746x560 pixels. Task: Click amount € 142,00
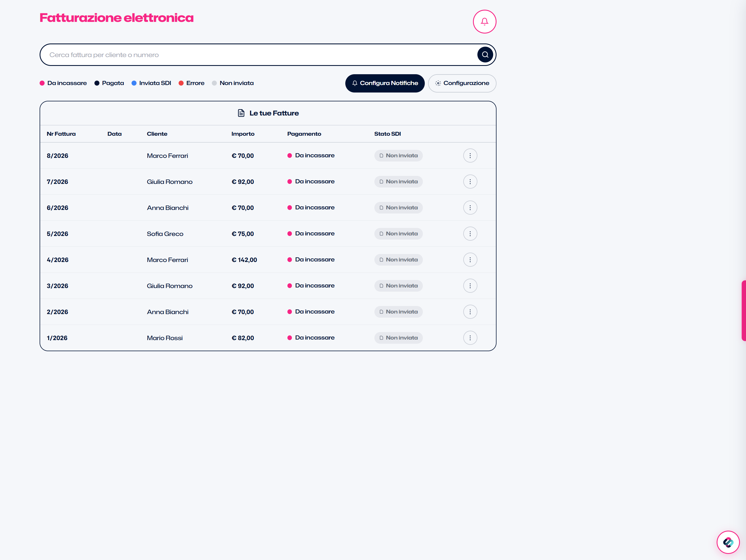(x=244, y=260)
